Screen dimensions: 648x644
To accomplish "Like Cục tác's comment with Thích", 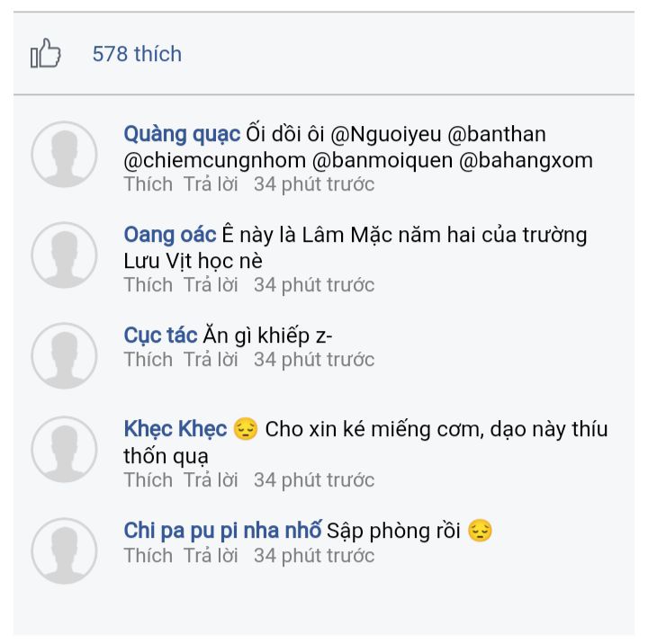I will tap(148, 360).
